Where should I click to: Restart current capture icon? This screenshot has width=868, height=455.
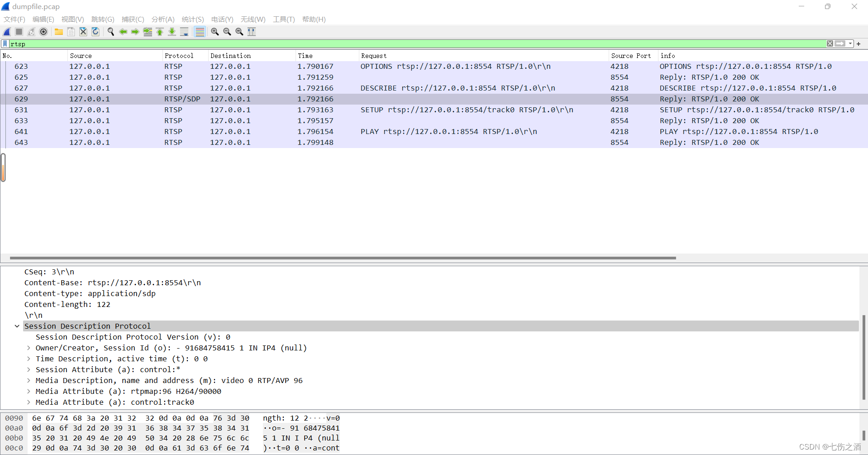coord(31,32)
